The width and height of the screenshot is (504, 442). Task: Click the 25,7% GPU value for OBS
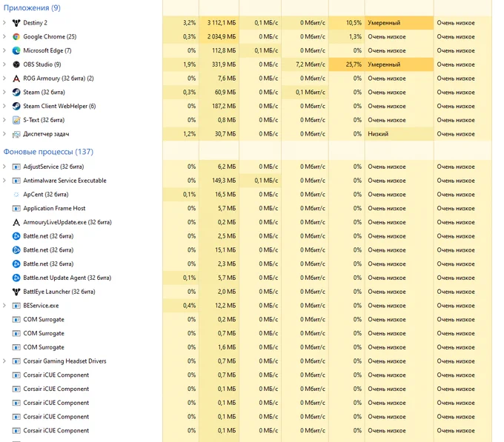pyautogui.click(x=354, y=64)
